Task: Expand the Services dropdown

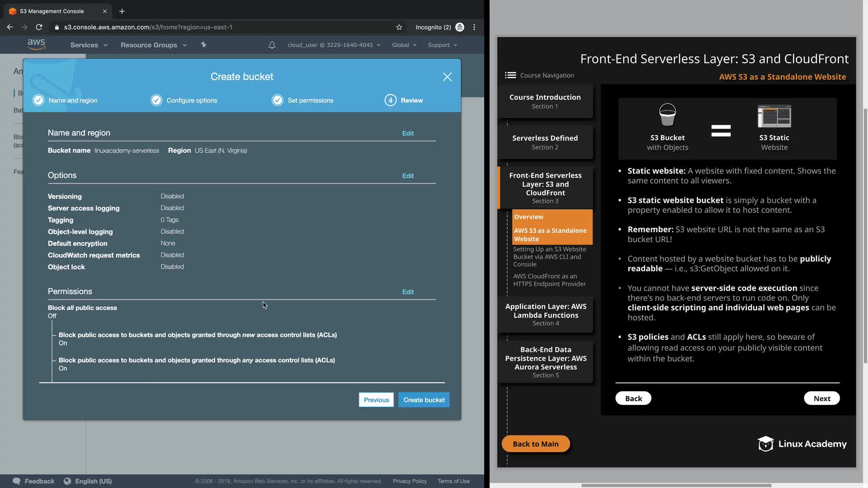Action: coord(89,45)
